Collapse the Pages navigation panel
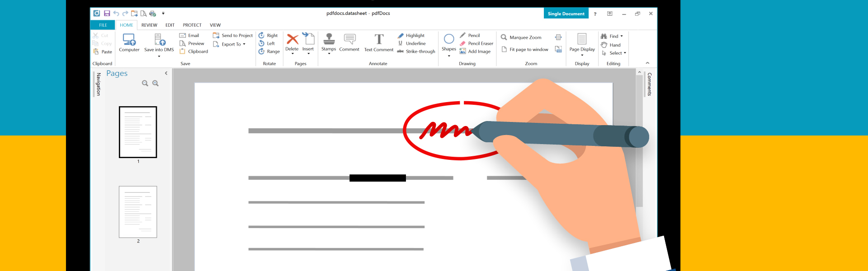Image resolution: width=868 pixels, height=271 pixels. pos(166,73)
